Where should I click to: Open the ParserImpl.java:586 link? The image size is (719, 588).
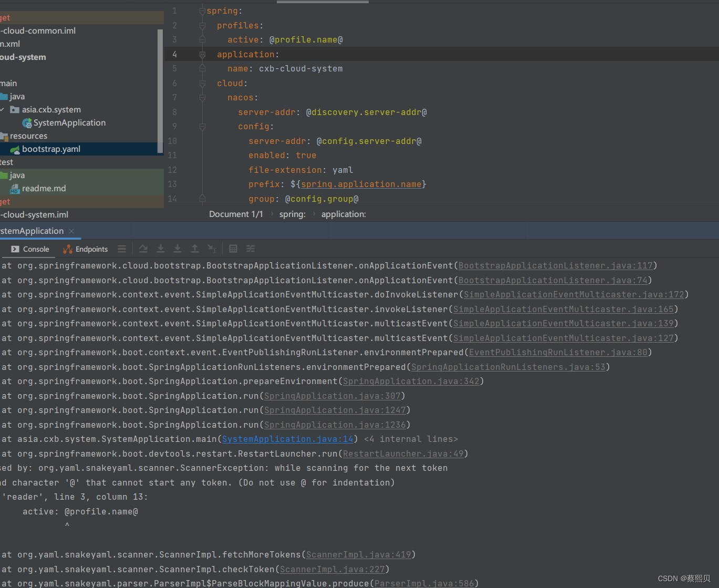point(424,583)
